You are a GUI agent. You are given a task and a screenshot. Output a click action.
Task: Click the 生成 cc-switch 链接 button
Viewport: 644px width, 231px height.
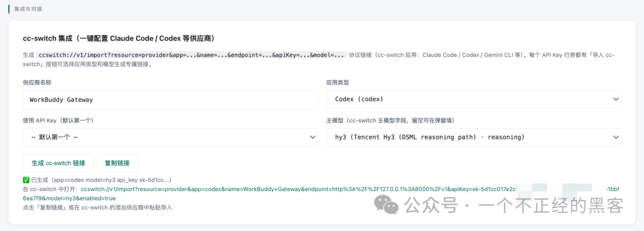tap(58, 163)
